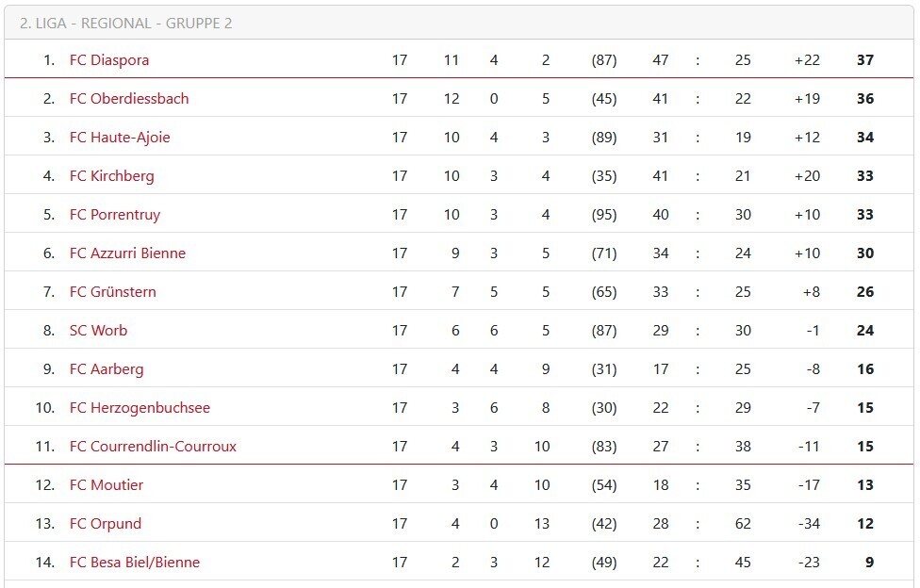This screenshot has height=588, width=920.
Task: Click FC Diaspora's 37 points total
Action: tap(864, 60)
